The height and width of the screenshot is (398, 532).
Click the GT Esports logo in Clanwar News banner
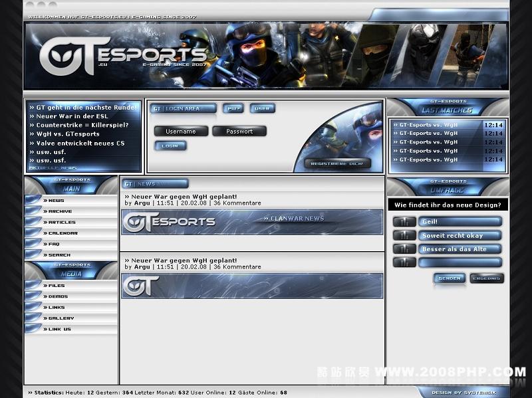coord(170,222)
